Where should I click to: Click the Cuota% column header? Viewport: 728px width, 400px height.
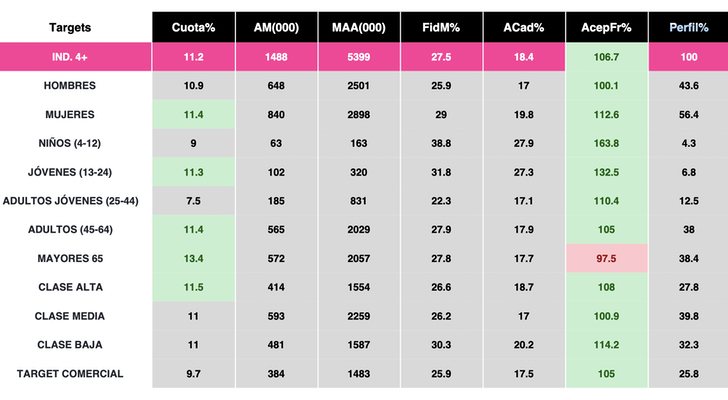[x=194, y=28]
